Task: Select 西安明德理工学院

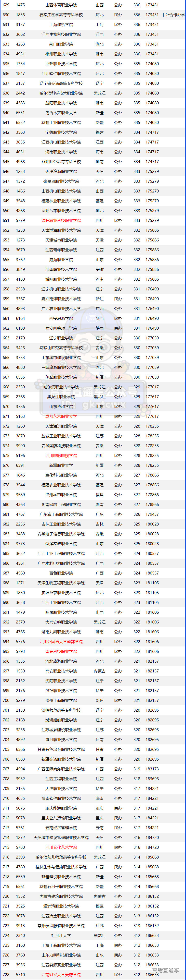Action: 61,328
